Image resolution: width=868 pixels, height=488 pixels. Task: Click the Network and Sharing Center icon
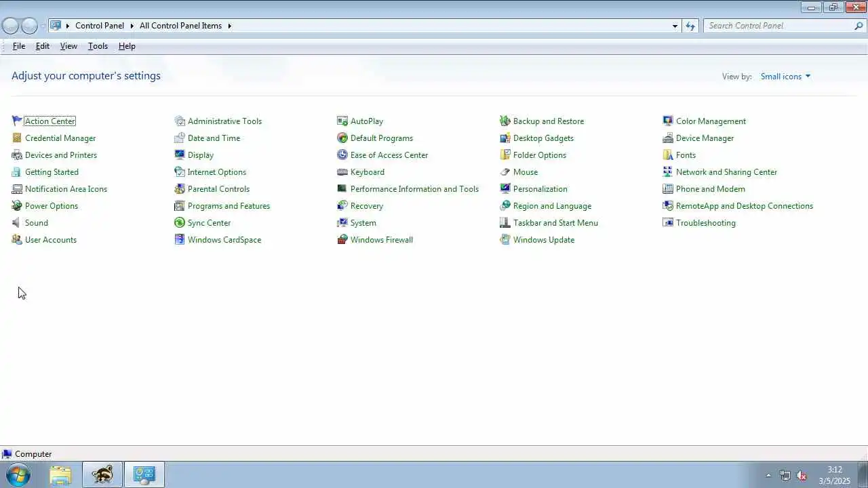click(x=668, y=171)
